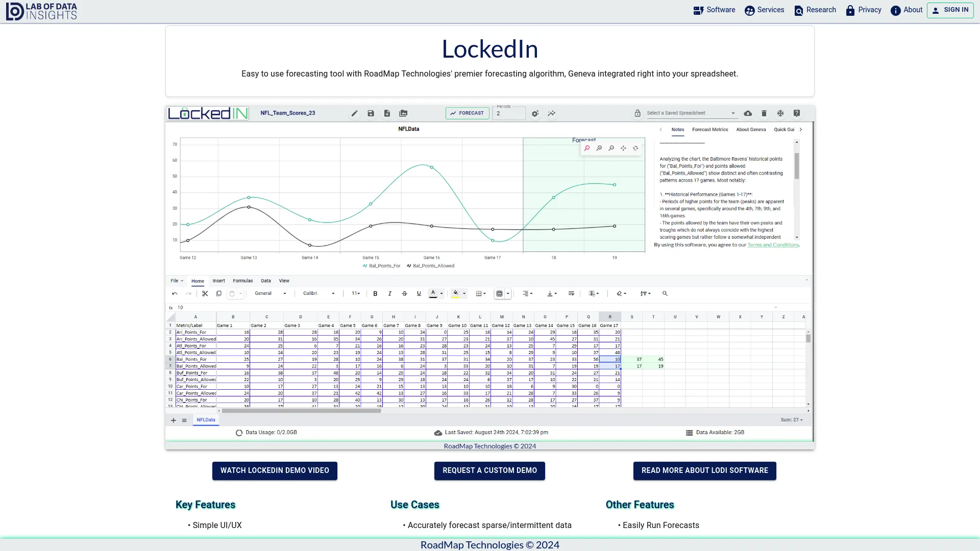The height and width of the screenshot is (551, 980).
Task: Toggle underline formatting
Action: [x=419, y=294]
